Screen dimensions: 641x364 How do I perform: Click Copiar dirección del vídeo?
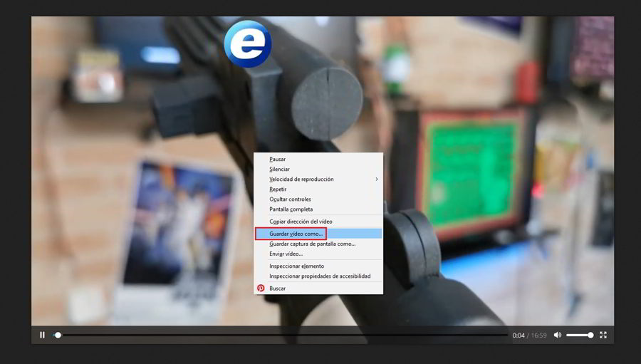pos(301,222)
